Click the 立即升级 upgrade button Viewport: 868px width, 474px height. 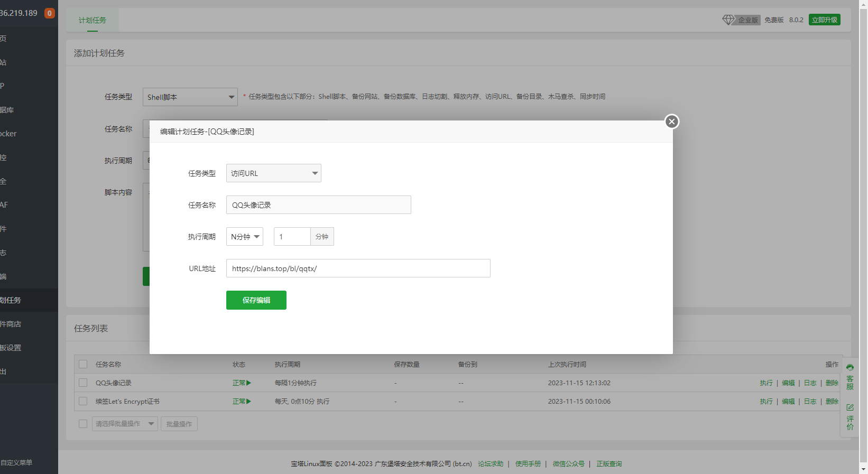coord(824,20)
